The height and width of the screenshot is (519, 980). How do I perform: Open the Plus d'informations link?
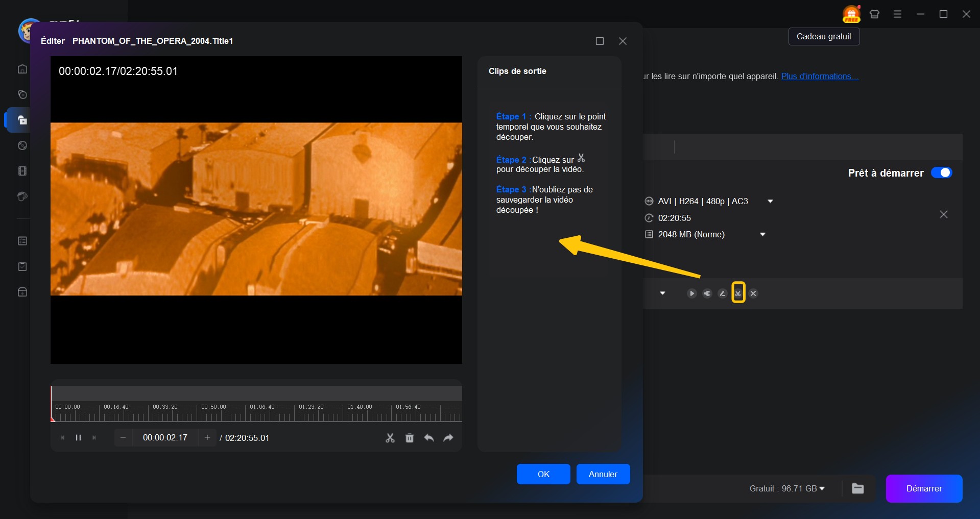click(x=820, y=76)
